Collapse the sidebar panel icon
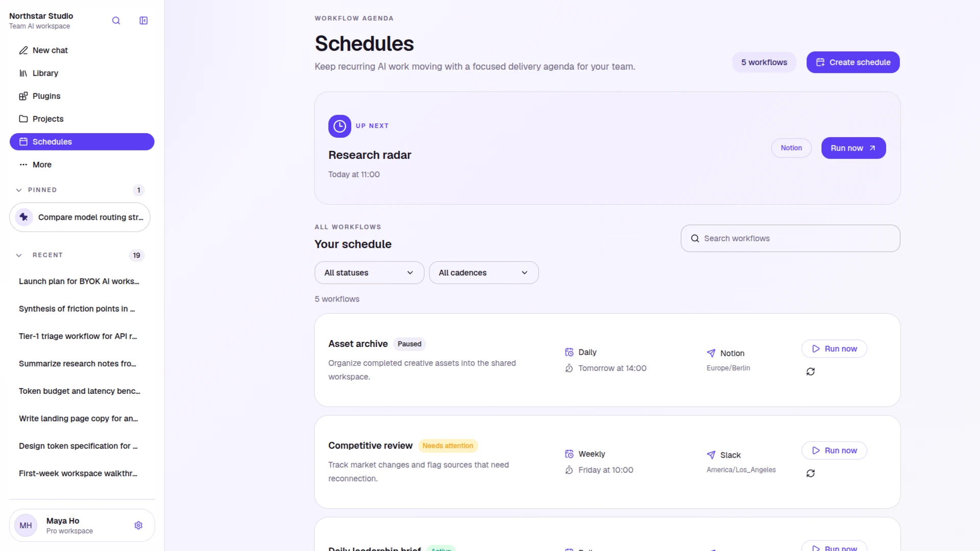 (x=143, y=20)
